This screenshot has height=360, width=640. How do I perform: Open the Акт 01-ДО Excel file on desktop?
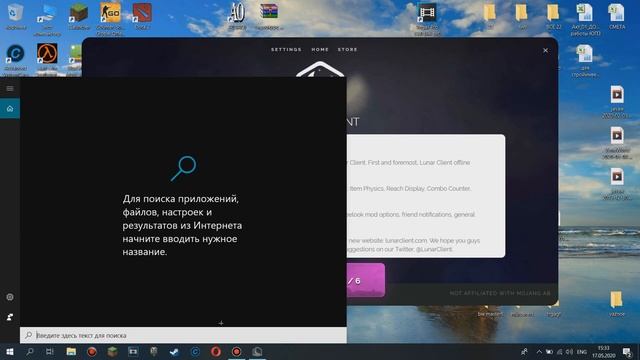click(585, 18)
